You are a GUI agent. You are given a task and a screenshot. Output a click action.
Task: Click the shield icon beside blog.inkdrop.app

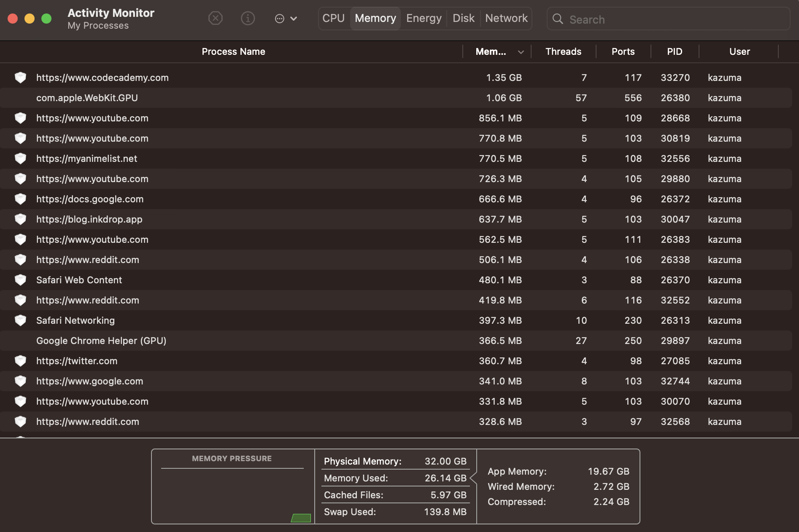point(20,219)
